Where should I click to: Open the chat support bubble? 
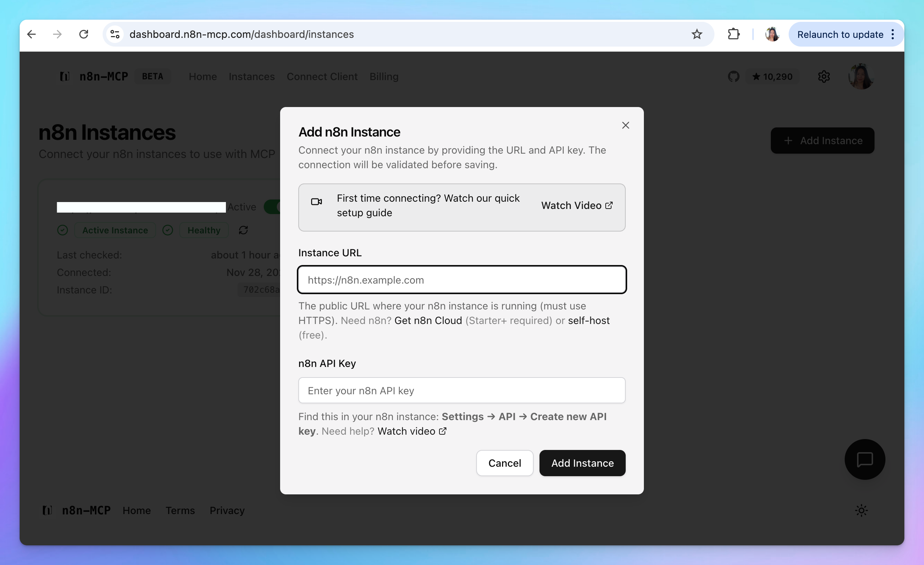[x=864, y=459]
